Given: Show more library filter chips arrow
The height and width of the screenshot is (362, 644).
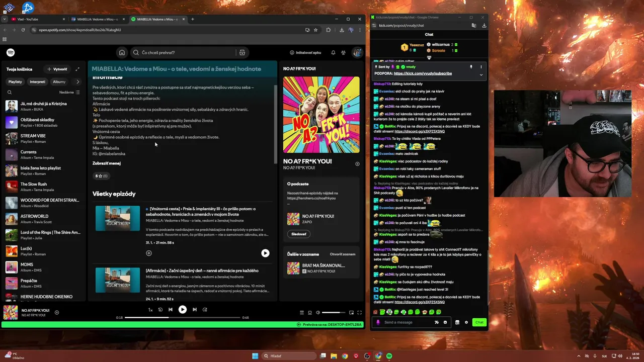Looking at the screenshot, I should [x=77, y=81].
